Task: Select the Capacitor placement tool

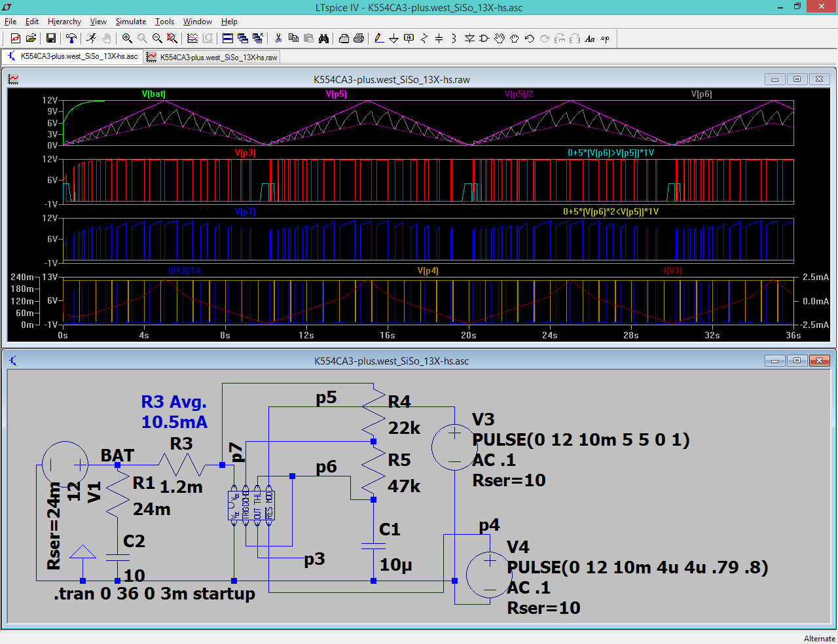Action: click(439, 39)
